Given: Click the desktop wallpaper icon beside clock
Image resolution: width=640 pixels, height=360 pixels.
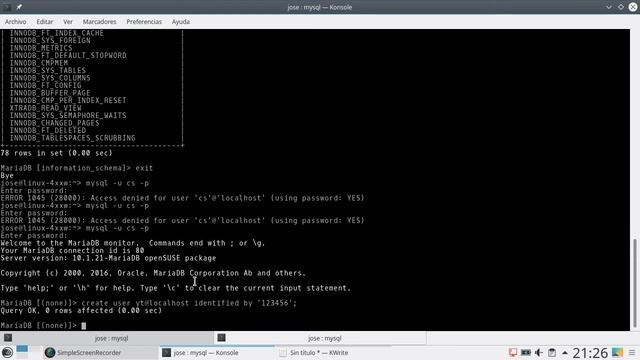Looking at the screenshot, I should click(617, 353).
